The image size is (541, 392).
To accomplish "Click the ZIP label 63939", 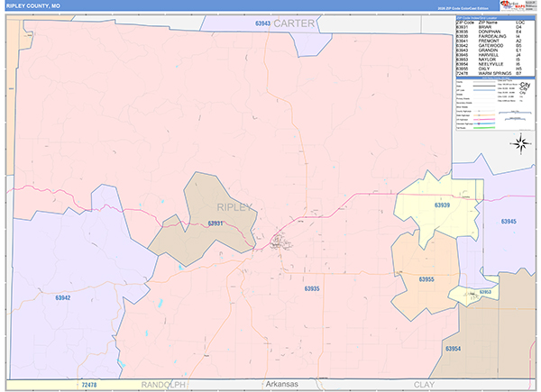I will tap(443, 205).
